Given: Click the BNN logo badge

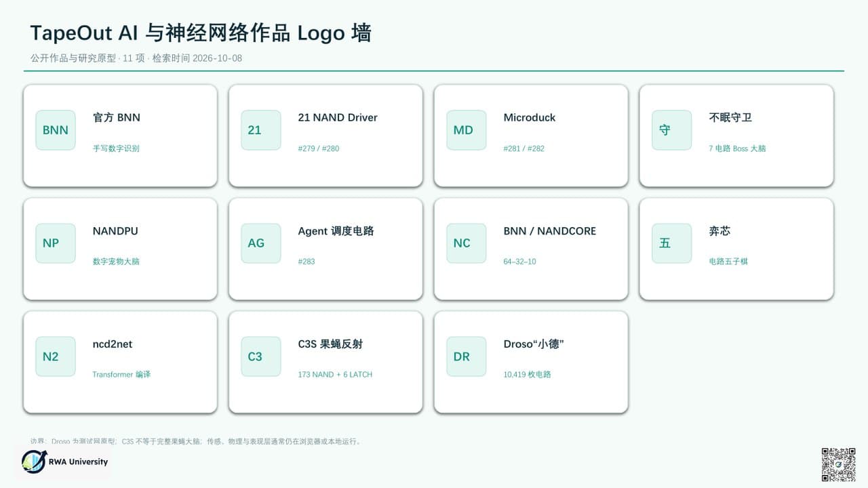Looking at the screenshot, I should 56,130.
